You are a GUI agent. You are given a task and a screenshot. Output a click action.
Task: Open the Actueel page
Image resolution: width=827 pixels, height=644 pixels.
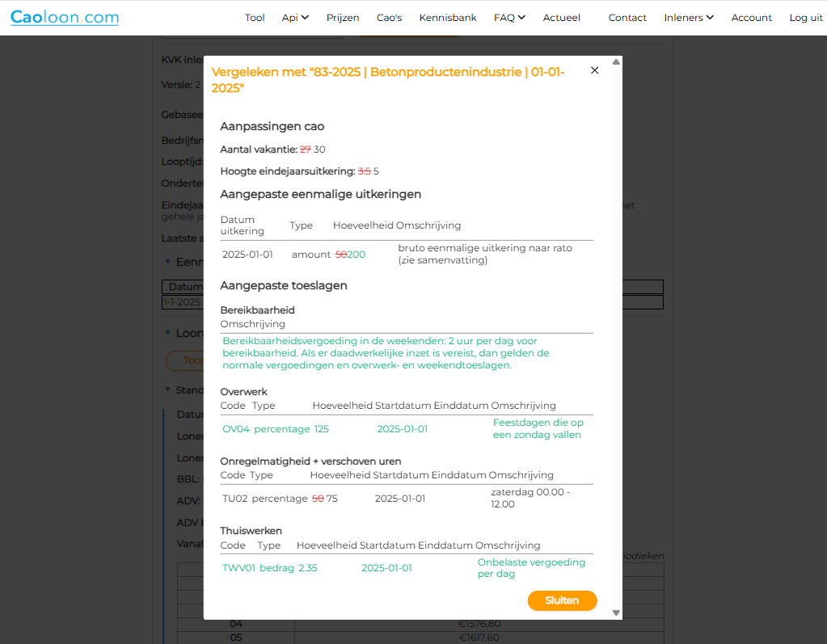click(x=561, y=18)
